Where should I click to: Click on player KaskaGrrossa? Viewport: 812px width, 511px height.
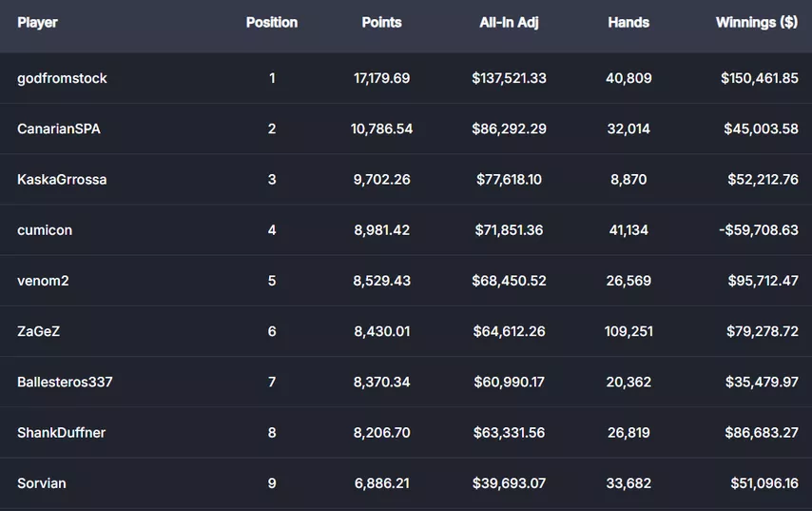(x=62, y=179)
